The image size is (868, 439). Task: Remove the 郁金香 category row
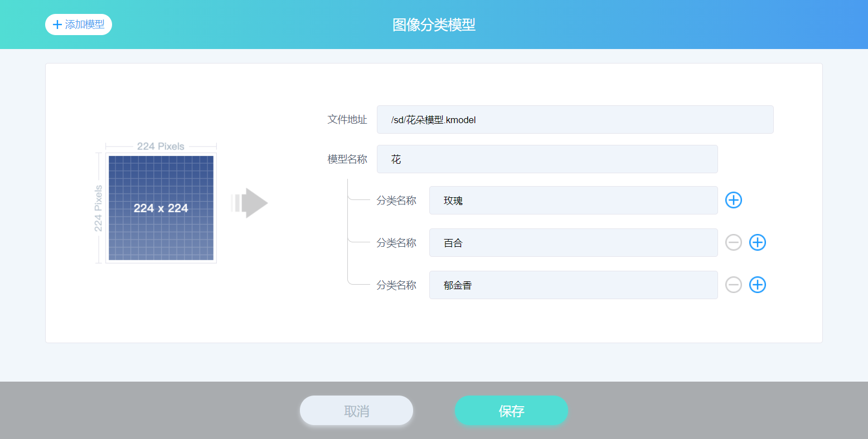pyautogui.click(x=734, y=285)
